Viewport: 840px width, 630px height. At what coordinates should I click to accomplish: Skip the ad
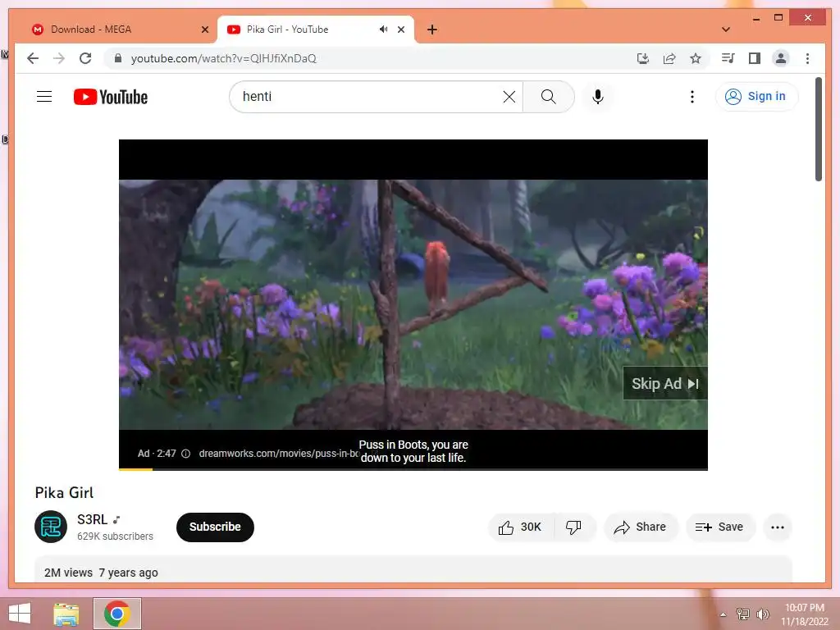(x=664, y=384)
